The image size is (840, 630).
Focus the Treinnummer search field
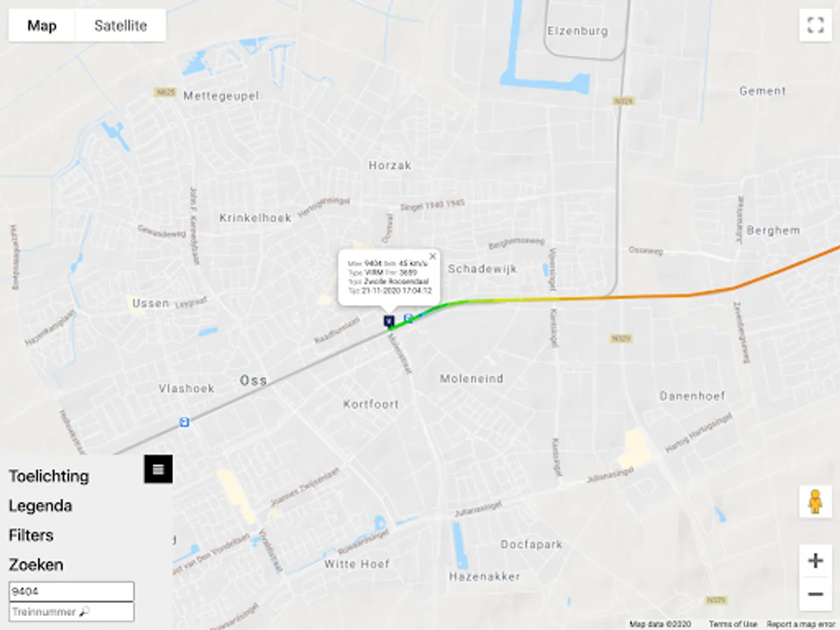coord(71,612)
